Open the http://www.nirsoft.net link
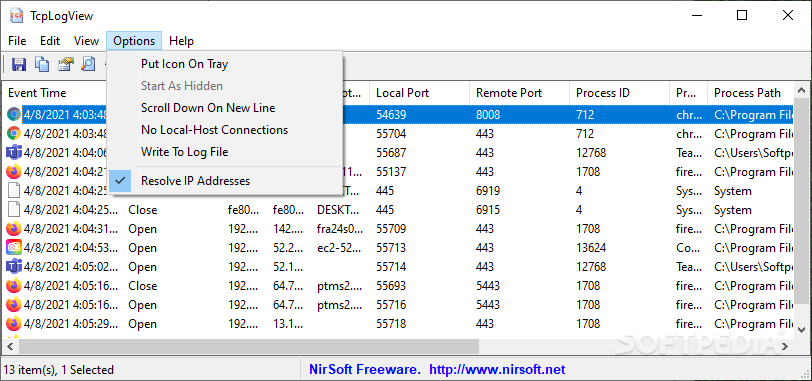 (x=497, y=370)
